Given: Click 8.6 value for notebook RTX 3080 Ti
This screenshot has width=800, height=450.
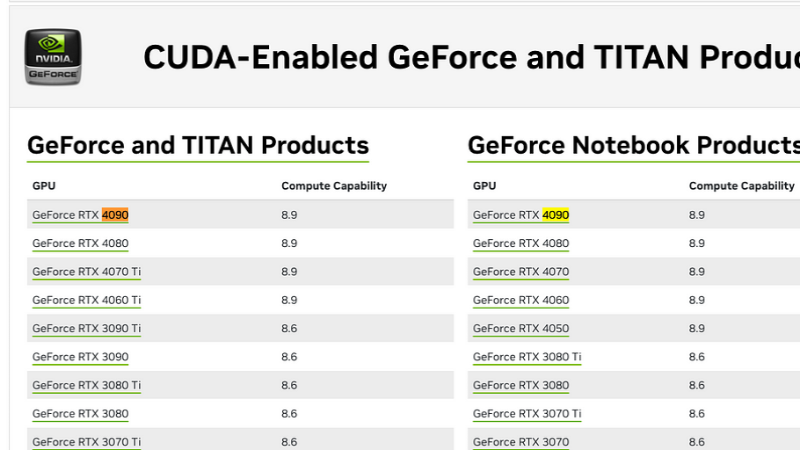Looking at the screenshot, I should 697,357.
